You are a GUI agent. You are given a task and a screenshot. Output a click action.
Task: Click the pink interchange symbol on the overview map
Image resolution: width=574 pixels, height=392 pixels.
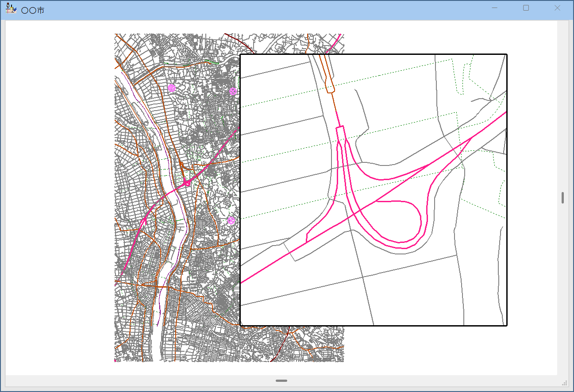187,183
